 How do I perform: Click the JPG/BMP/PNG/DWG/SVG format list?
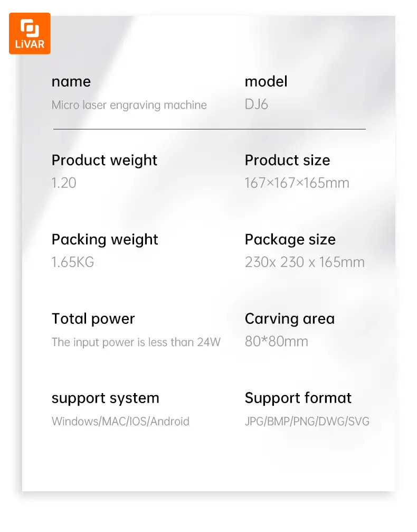coord(307,422)
